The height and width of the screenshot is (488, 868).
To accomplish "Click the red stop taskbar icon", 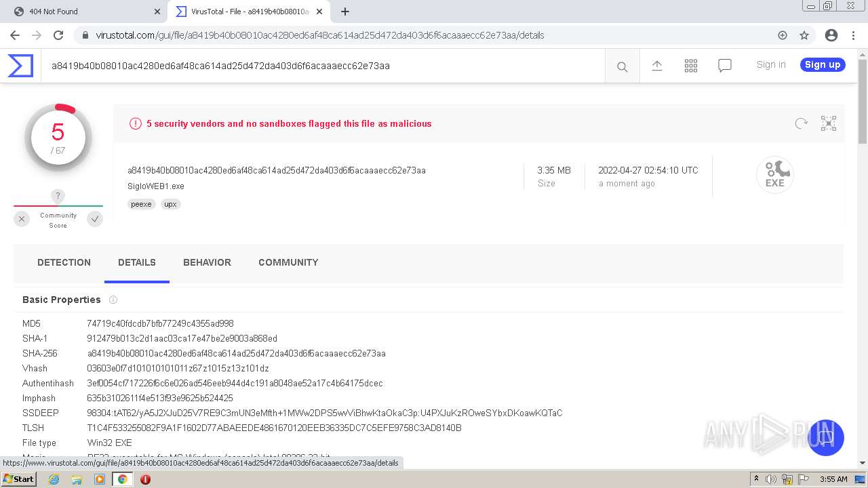I will pos(145,479).
